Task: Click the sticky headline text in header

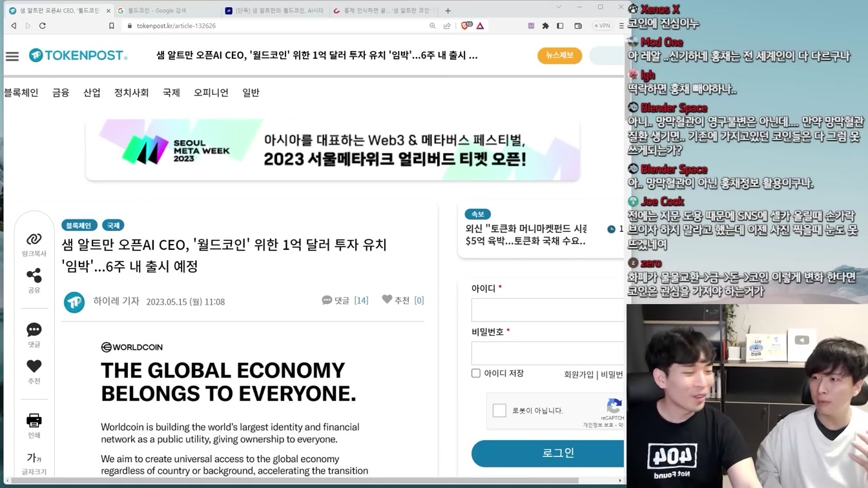Action: (317, 56)
